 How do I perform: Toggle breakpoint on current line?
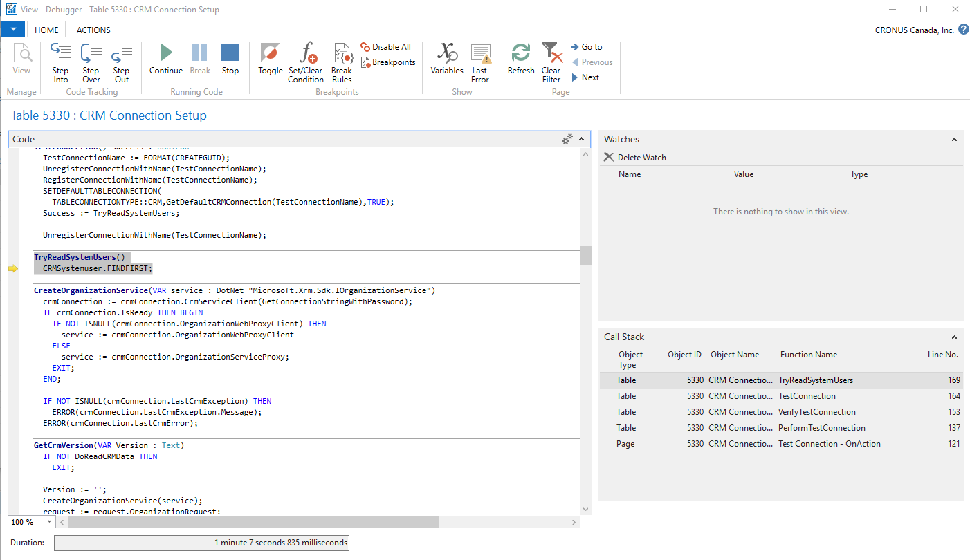[x=271, y=59]
